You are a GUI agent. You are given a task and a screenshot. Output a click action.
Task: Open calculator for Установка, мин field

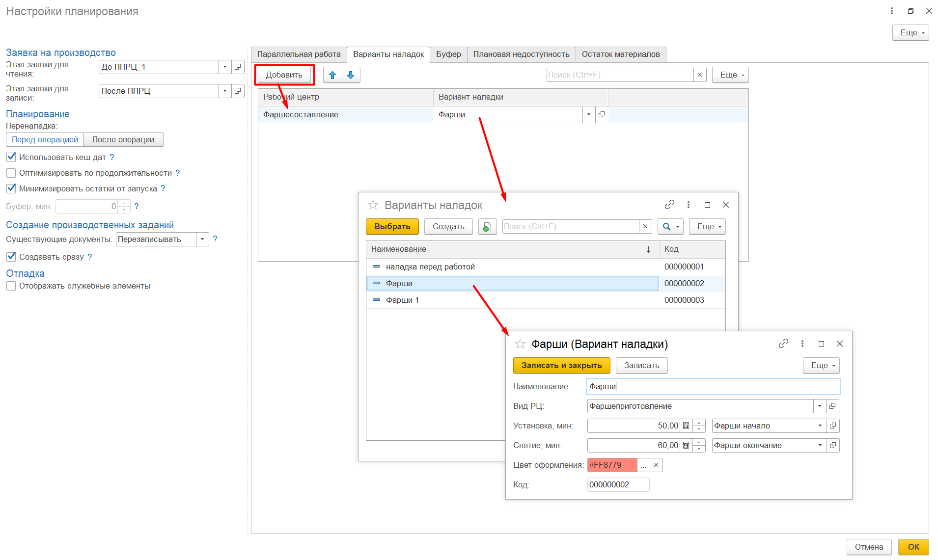686,426
